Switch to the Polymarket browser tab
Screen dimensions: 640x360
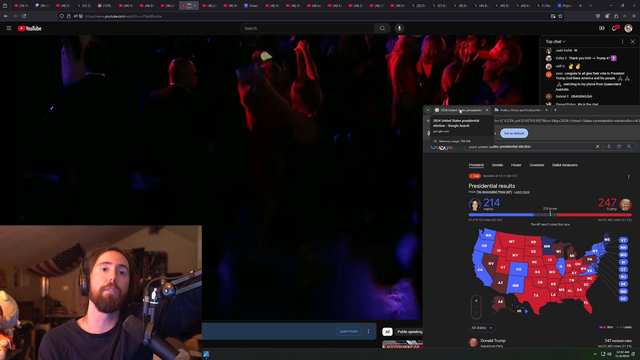(565, 6)
